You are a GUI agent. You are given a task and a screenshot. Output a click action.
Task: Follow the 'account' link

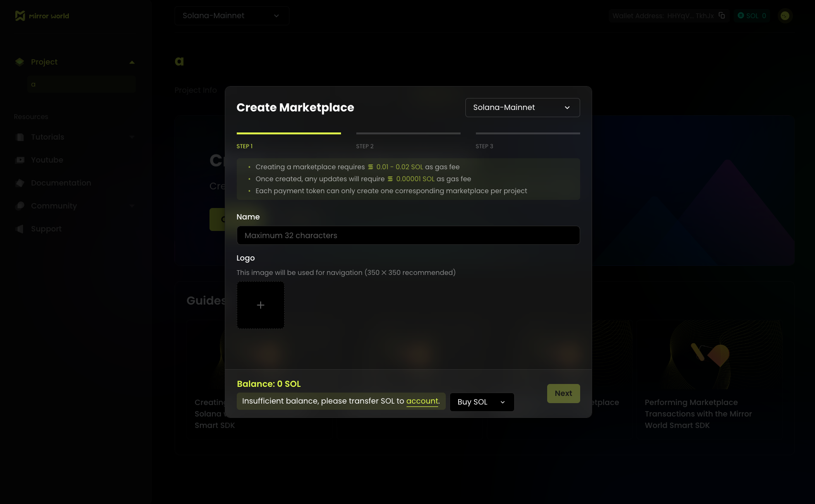click(x=422, y=401)
